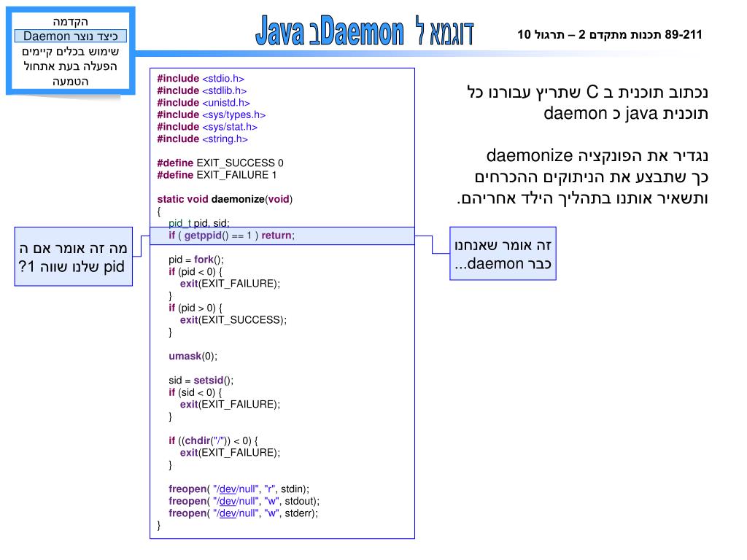Select 'כיצד נוצר Daemon' navigation entry
747x560 pixels.
pyautogui.click(x=71, y=36)
